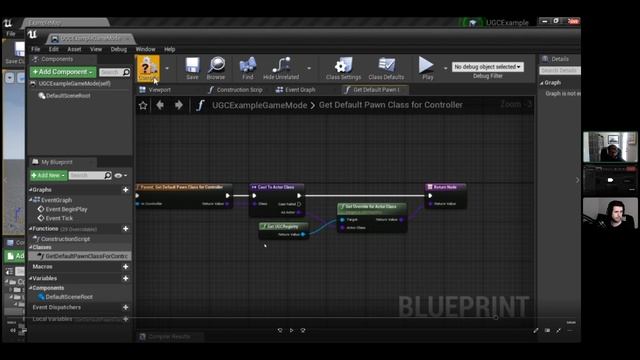
Task: Click the My Blueprint panel tab
Action: [57, 162]
